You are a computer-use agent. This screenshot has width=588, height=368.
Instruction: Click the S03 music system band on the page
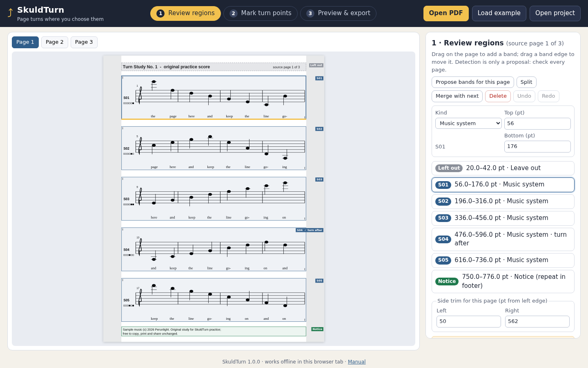click(214, 199)
